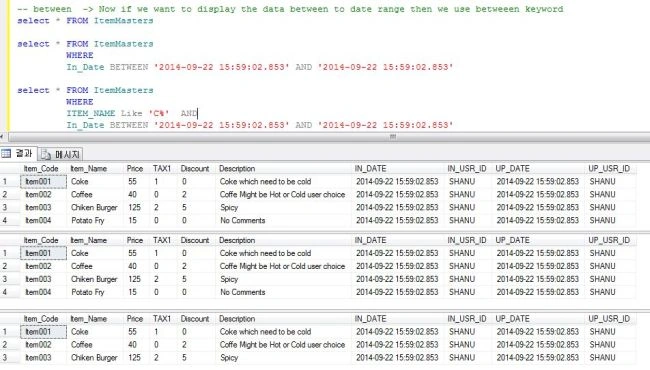Screen dimensions: 650x370
Task: Place cursor in the '-- between' comment line
Action: (x=290, y=9)
